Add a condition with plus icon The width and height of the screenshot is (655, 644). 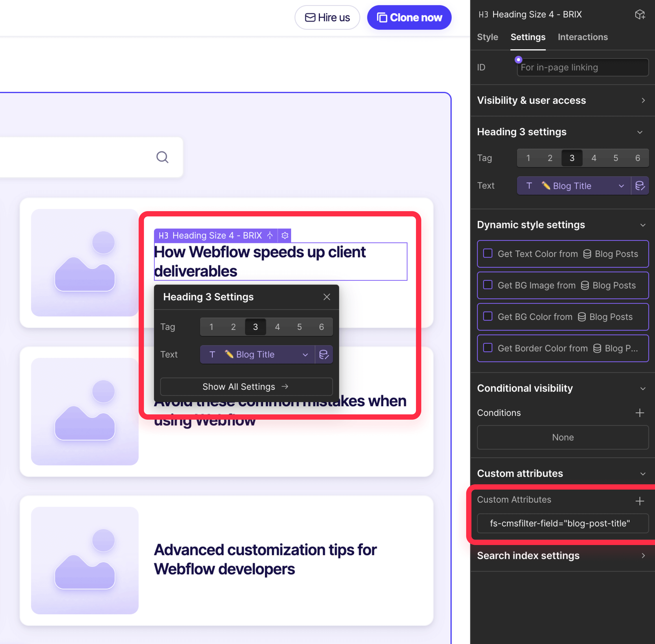pos(640,413)
